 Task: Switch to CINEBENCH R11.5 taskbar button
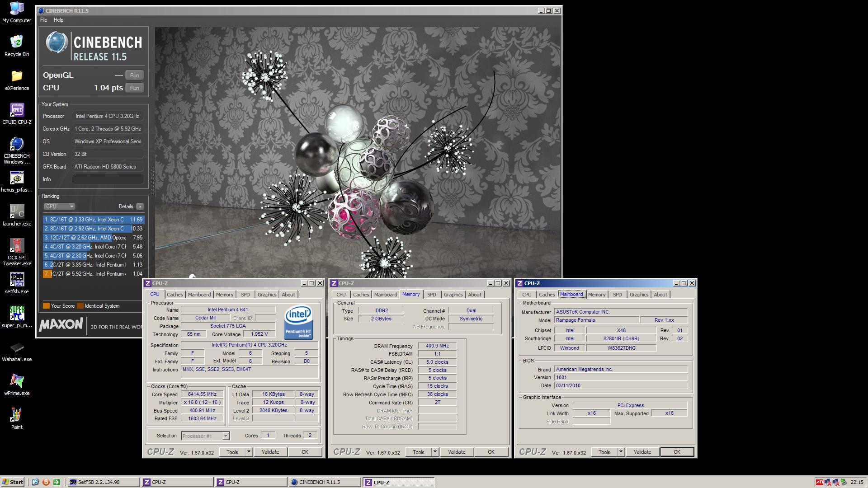point(325,482)
